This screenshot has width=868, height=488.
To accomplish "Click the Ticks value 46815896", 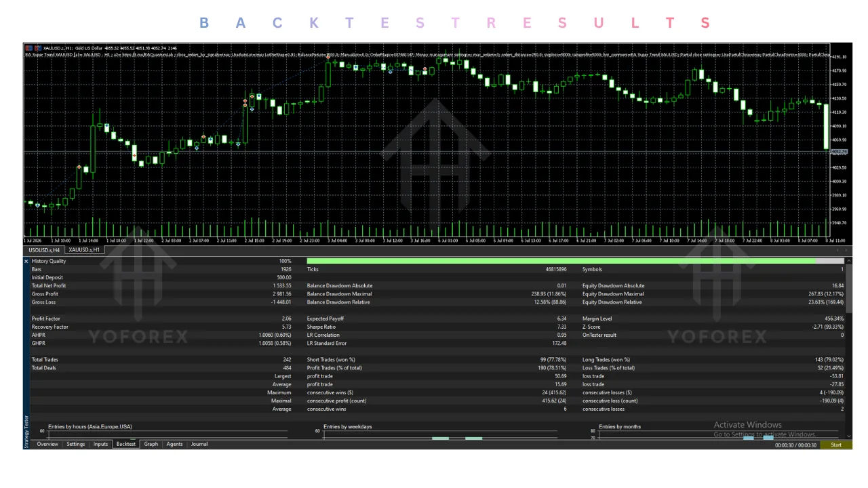I will (555, 270).
